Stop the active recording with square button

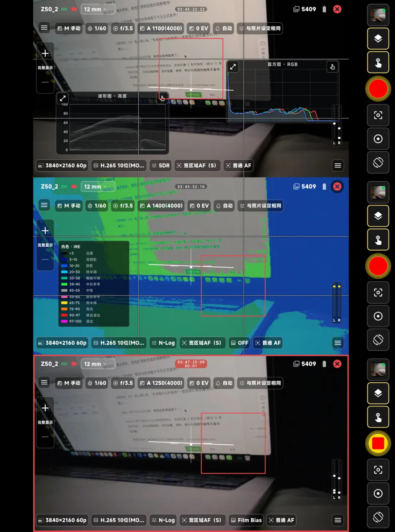[378, 443]
